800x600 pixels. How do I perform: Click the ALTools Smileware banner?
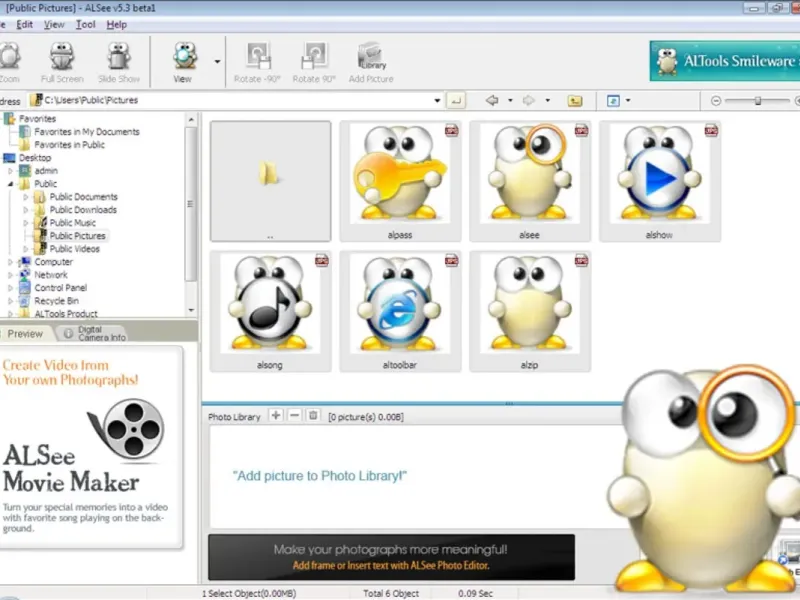tap(724, 61)
